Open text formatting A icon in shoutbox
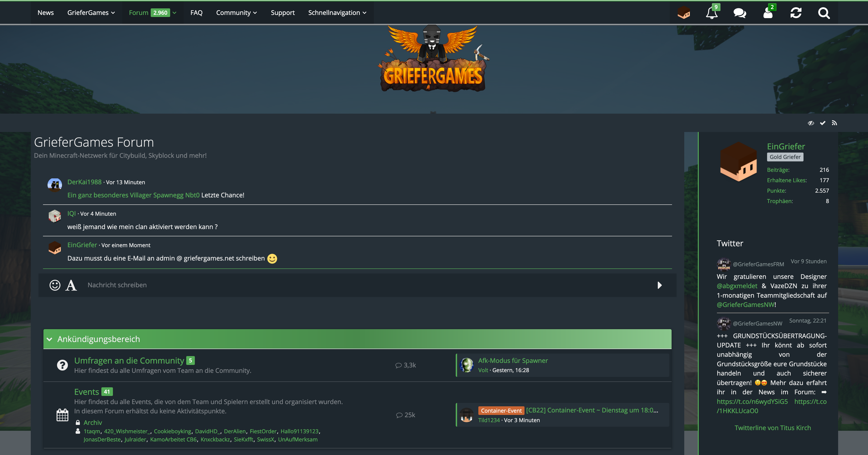The width and height of the screenshot is (868, 455). point(71,285)
